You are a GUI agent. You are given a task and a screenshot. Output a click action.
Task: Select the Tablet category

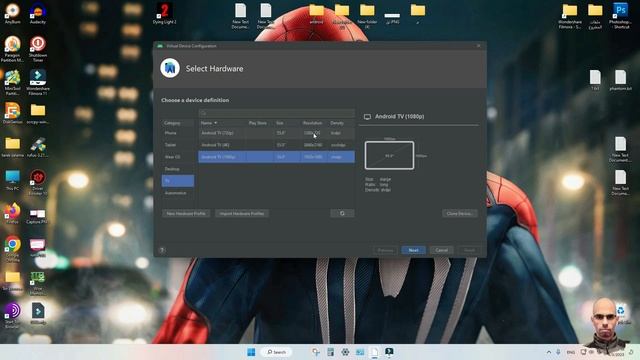(178, 145)
